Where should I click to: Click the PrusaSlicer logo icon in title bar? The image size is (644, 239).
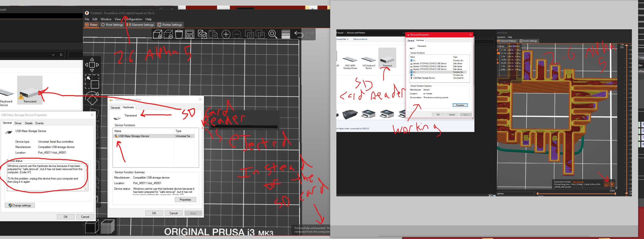(x=87, y=13)
